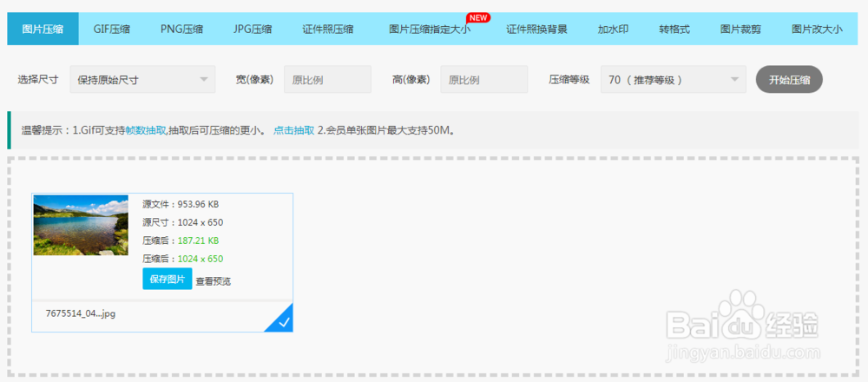Click the green 1024 x 650 compressed dimensions
The width and height of the screenshot is (868, 382).
(201, 259)
